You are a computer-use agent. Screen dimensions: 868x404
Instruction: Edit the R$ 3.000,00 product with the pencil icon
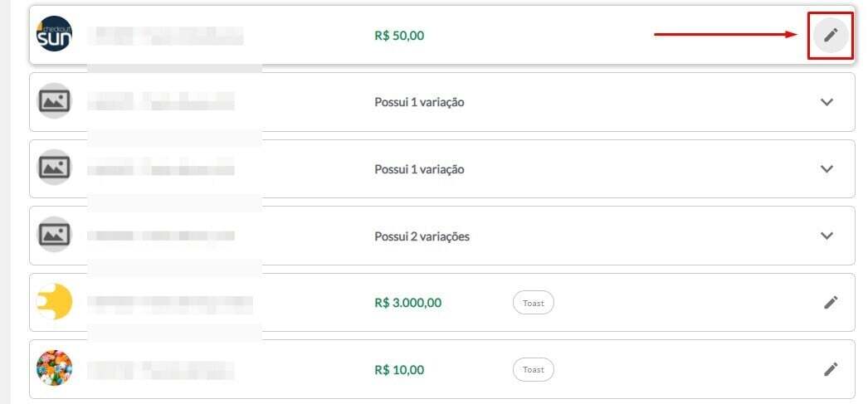[x=831, y=302]
